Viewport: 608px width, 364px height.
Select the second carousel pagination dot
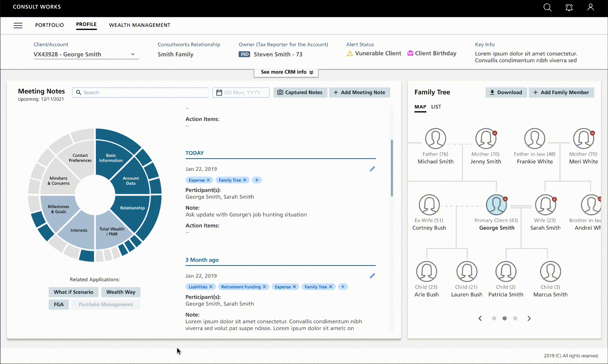[504, 318]
